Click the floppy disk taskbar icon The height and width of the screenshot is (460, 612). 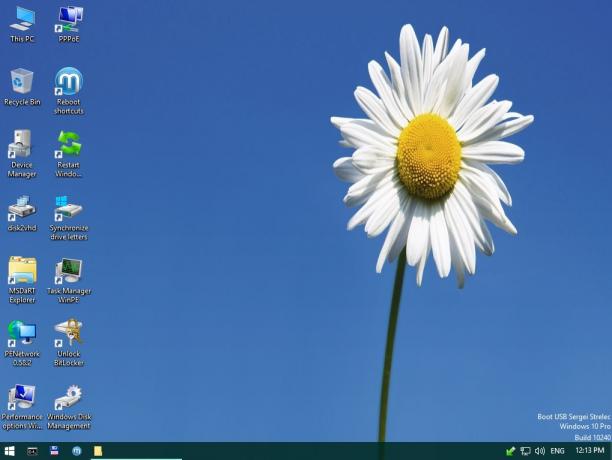tap(54, 451)
